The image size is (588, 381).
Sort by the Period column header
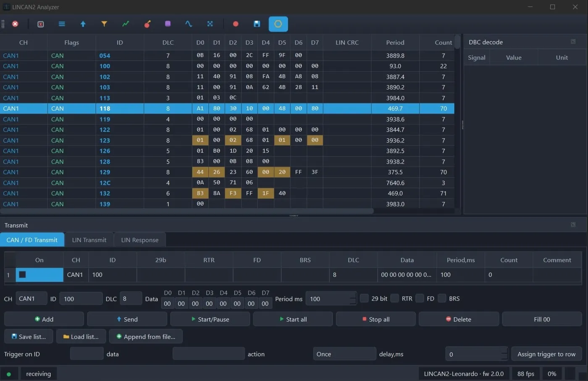395,42
